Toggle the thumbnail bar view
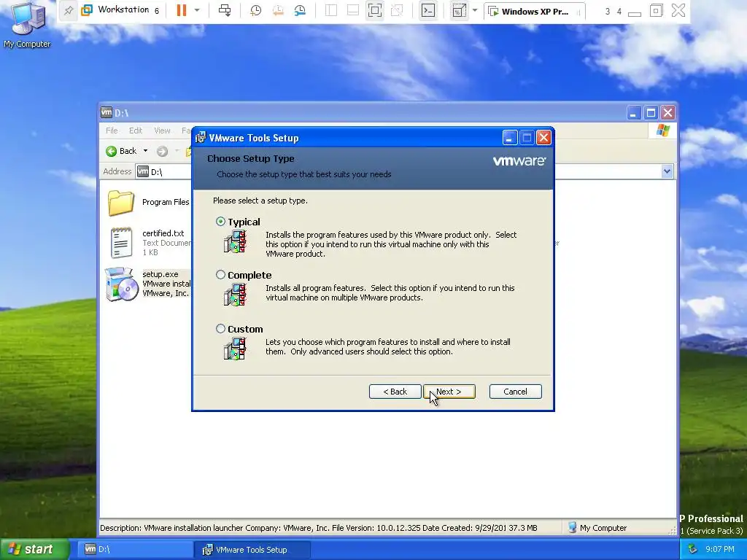The image size is (747, 560). pos(353,10)
